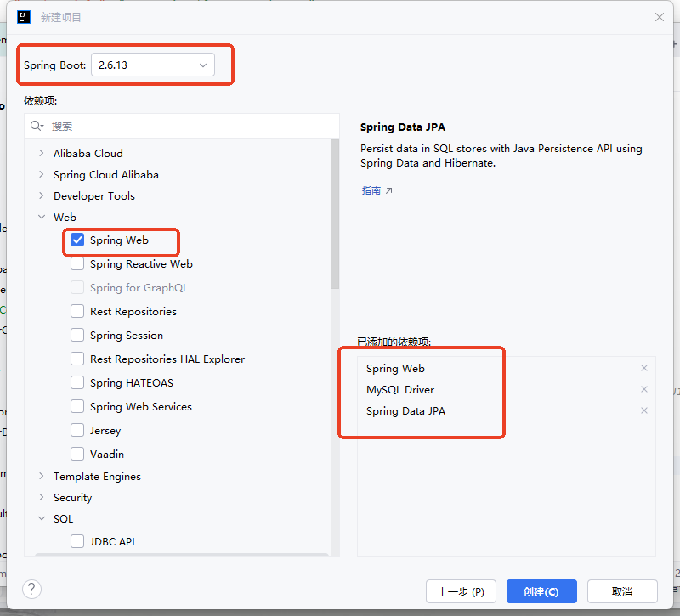Image resolution: width=680 pixels, height=616 pixels.
Task: Close the new project dialog
Action: click(660, 17)
